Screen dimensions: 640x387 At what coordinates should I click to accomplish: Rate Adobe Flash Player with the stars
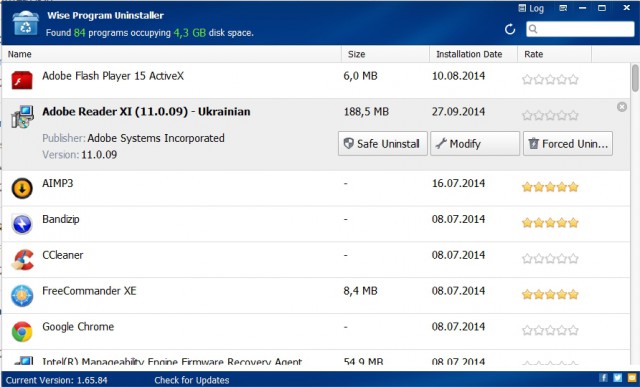pos(550,80)
